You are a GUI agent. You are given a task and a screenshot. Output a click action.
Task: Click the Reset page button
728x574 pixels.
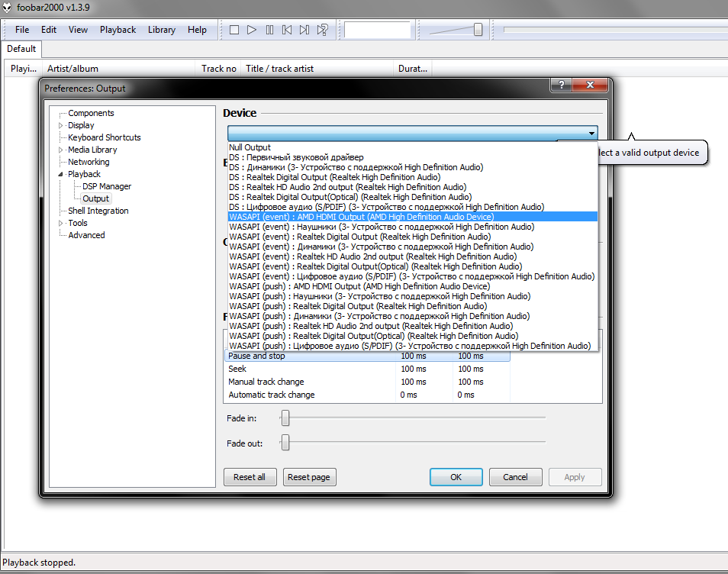point(308,477)
